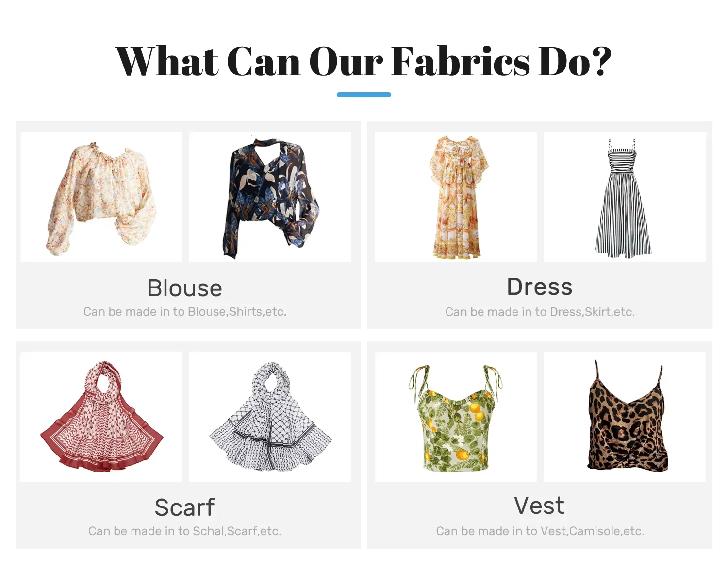Click the Dress category heading

540,286
